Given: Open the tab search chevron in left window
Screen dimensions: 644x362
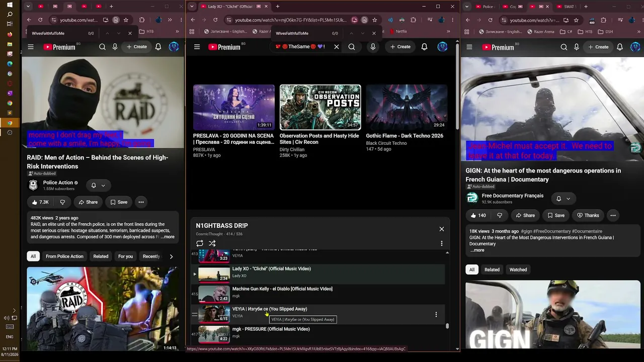Looking at the screenshot, I should 28,7.
